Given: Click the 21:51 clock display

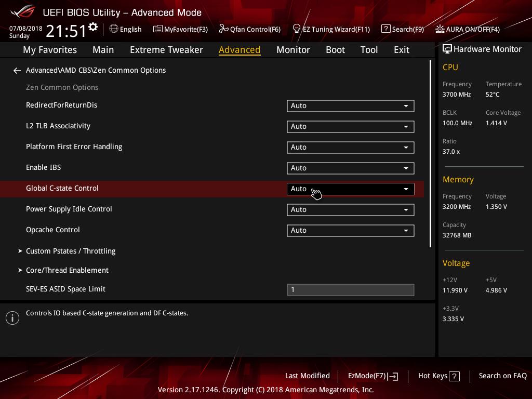Looking at the screenshot, I should point(66,31).
